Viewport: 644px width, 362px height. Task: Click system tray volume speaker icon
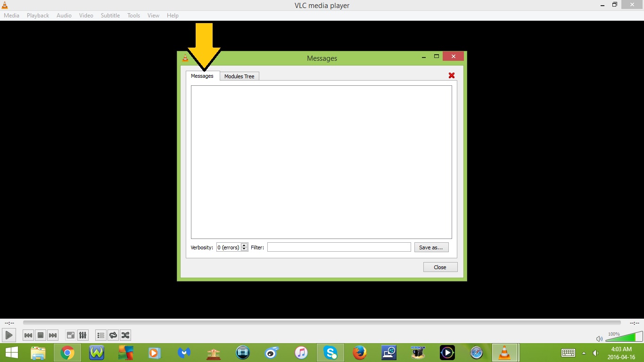point(596,353)
